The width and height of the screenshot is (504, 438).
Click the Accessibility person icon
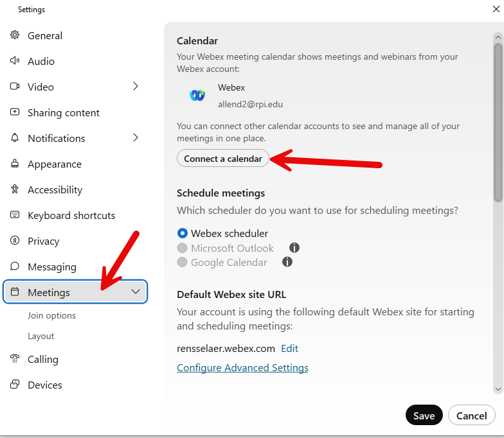point(15,189)
